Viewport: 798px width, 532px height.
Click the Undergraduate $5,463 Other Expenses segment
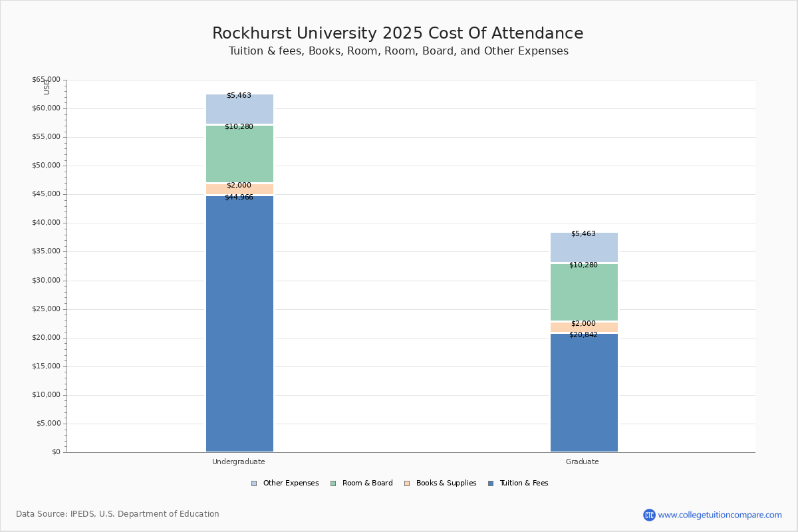239,110
